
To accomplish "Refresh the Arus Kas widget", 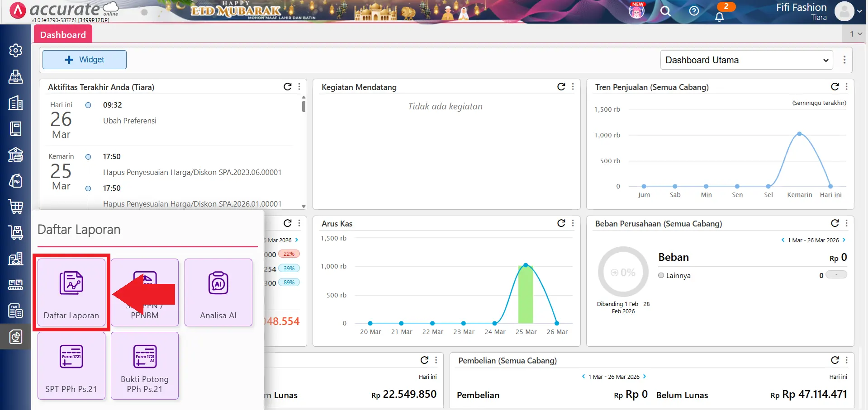I will coord(561,223).
